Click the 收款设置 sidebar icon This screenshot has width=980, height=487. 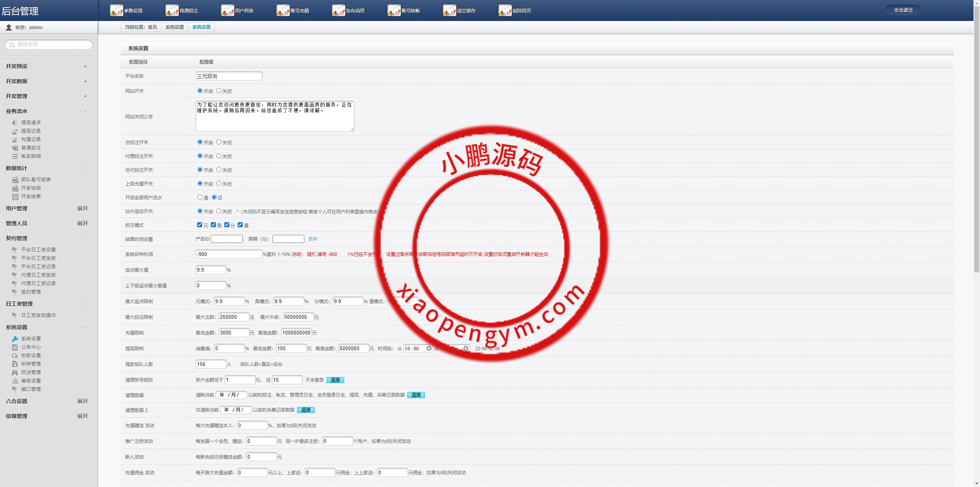tap(15, 356)
